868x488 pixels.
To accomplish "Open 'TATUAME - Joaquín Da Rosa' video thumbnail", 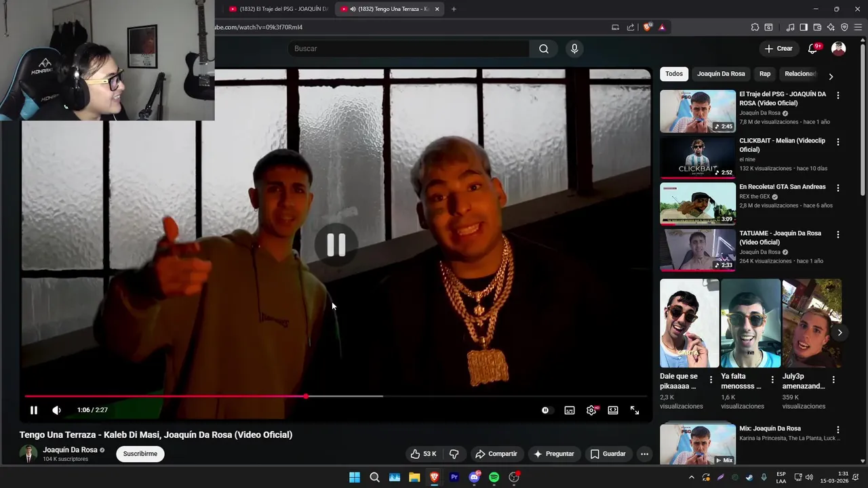I will tap(698, 250).
